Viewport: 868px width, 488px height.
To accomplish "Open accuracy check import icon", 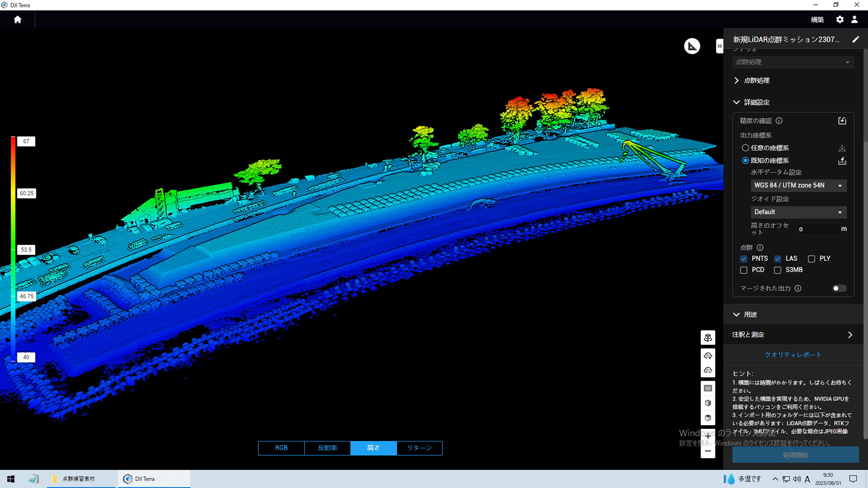I will coord(842,121).
